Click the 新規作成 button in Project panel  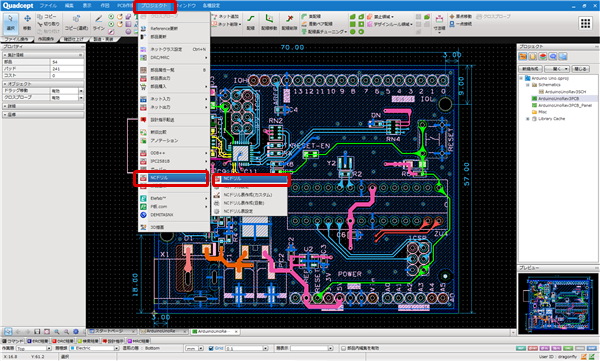point(530,69)
